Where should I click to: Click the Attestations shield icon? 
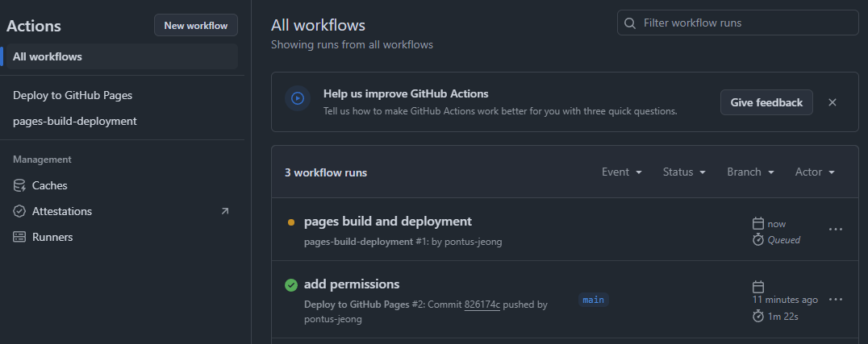tap(19, 211)
